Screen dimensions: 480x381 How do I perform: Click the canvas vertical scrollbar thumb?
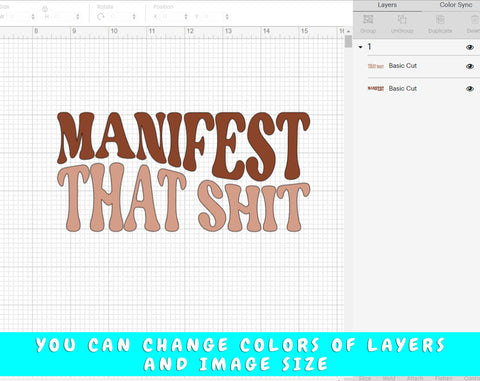coord(348,42)
